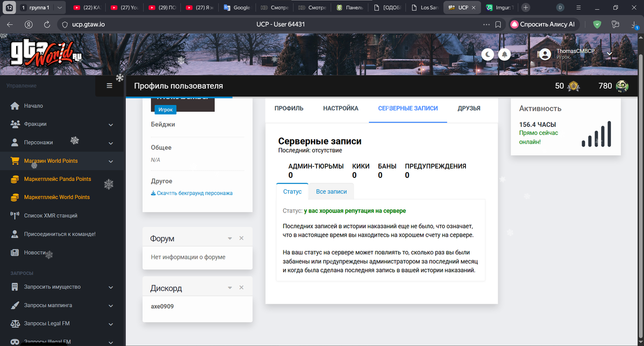Screen dimensions: 644x346
Task: Switch to the Imgur browser tab
Action: pos(500,8)
